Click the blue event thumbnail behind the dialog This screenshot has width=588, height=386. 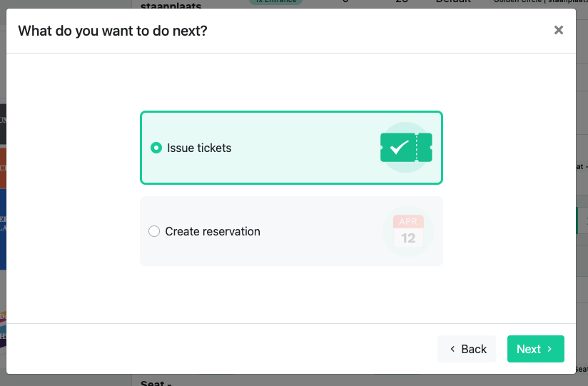coord(3,229)
